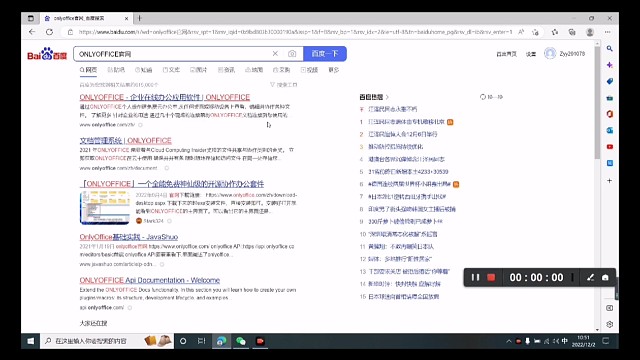
Task: Select the 网页 search tab
Action: (88, 70)
